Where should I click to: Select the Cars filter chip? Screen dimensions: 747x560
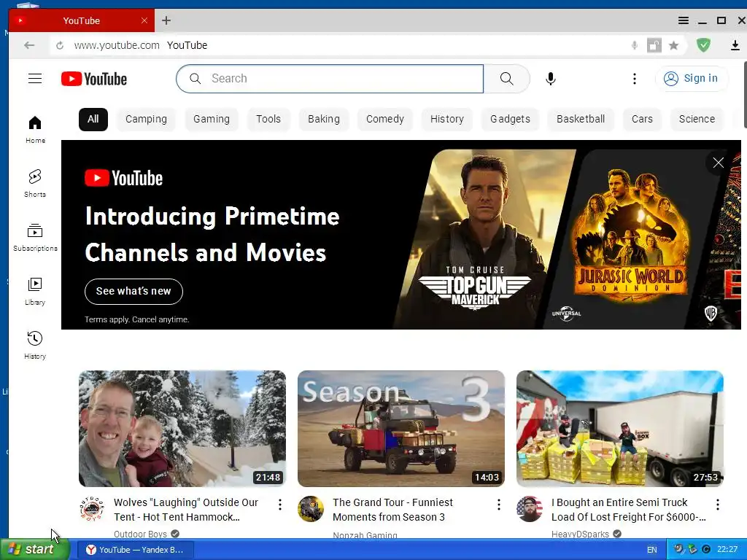[x=642, y=119]
